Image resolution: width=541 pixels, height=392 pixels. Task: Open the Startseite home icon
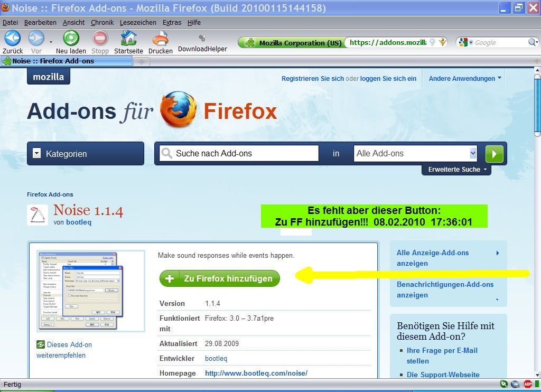click(129, 39)
